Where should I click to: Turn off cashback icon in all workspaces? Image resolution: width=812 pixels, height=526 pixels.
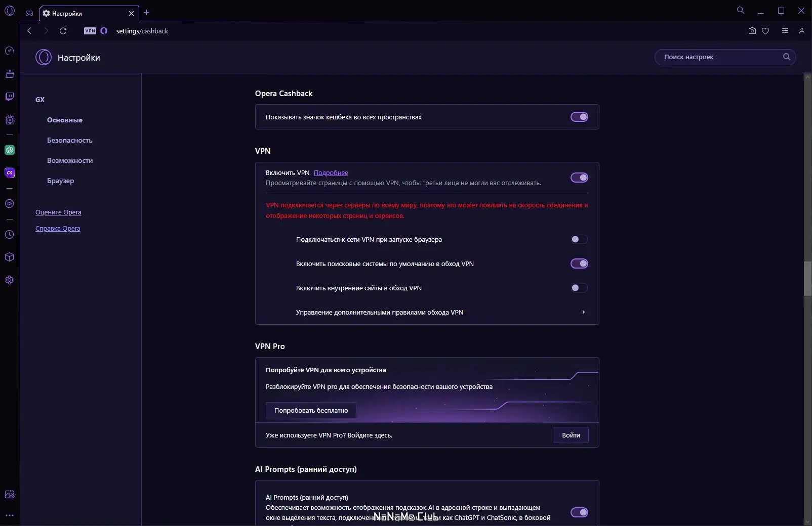(x=579, y=117)
